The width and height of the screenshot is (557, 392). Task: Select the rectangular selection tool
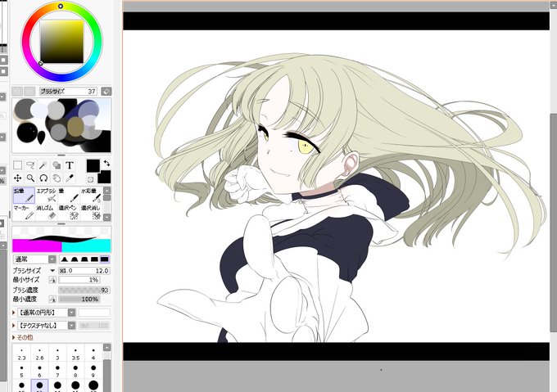[18, 165]
